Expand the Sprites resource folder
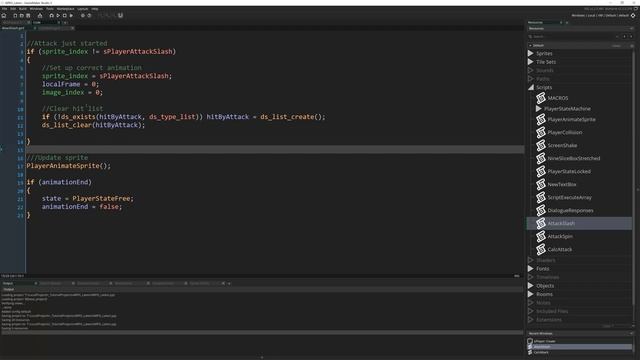 531,53
